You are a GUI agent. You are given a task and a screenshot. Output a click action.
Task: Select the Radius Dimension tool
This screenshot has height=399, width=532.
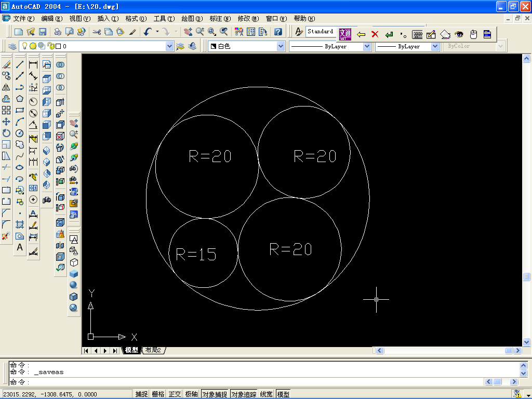(x=33, y=101)
